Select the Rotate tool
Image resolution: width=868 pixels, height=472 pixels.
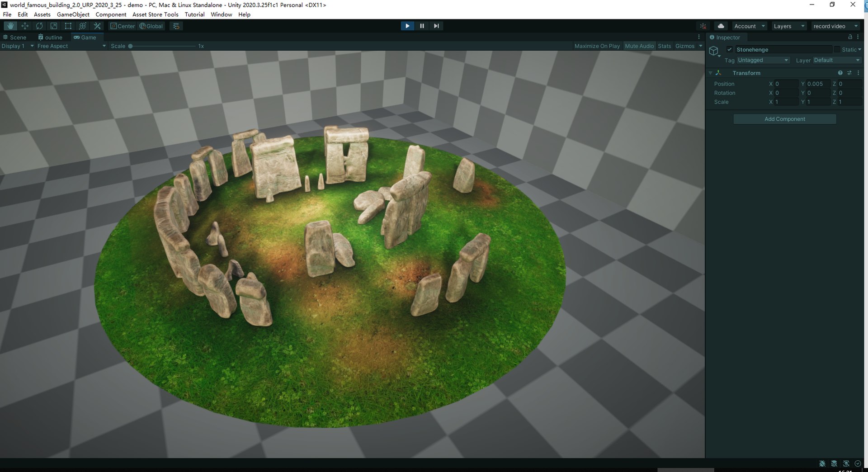pos(39,26)
